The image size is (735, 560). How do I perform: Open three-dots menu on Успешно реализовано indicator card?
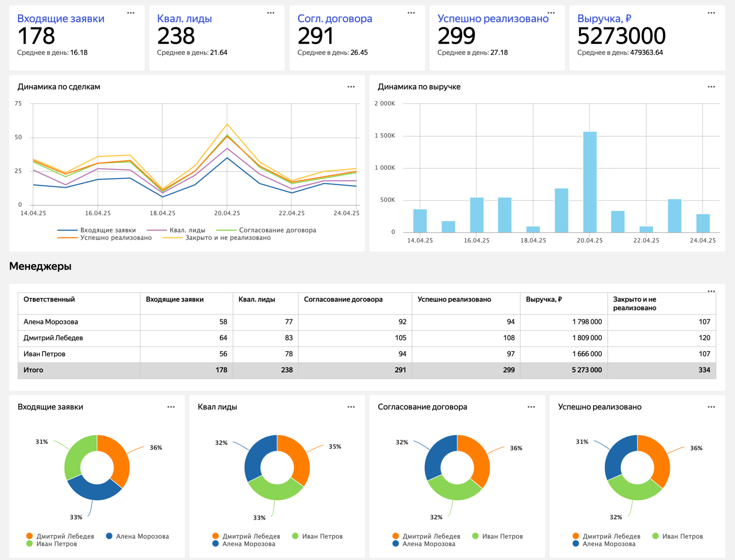point(551,13)
